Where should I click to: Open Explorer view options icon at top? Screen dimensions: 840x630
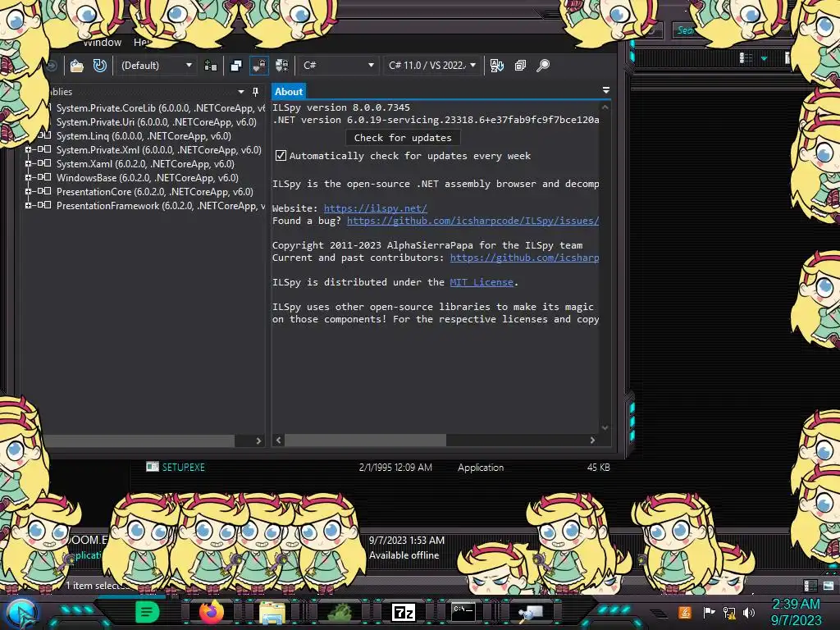(x=746, y=58)
